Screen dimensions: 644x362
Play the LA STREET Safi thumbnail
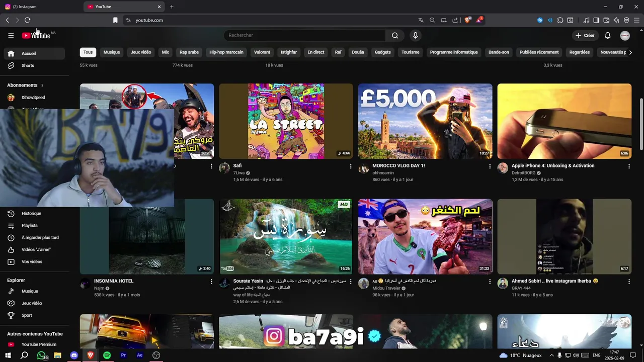coord(286,121)
